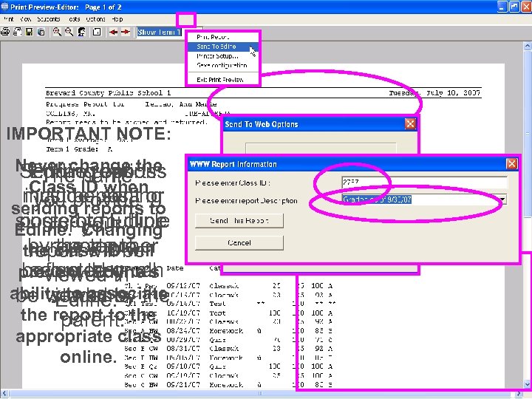This screenshot has height=399, width=532.
Task: Choose Save configuration menu entry
Action: tap(223, 65)
